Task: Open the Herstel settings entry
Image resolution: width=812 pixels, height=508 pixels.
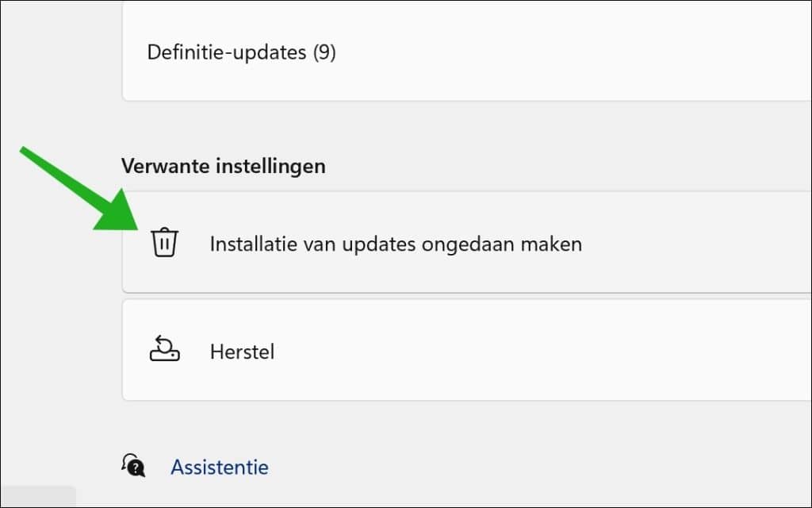Action: point(242,351)
